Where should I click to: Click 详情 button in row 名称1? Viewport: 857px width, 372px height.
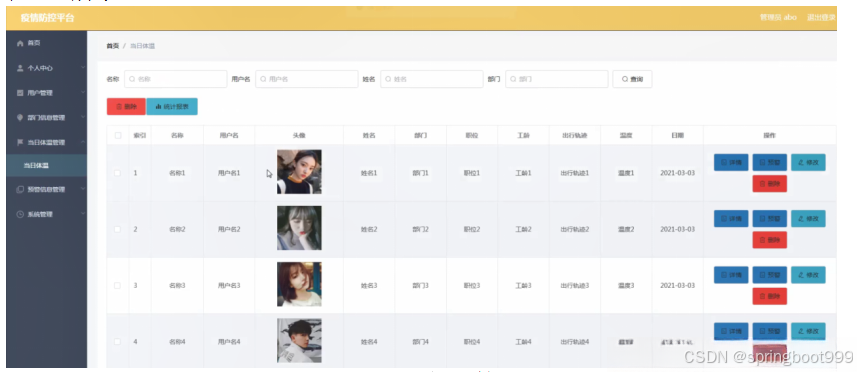(x=731, y=162)
